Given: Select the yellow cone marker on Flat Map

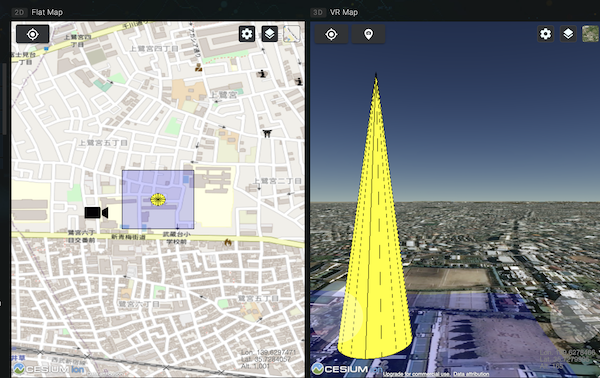Looking at the screenshot, I should tap(158, 199).
